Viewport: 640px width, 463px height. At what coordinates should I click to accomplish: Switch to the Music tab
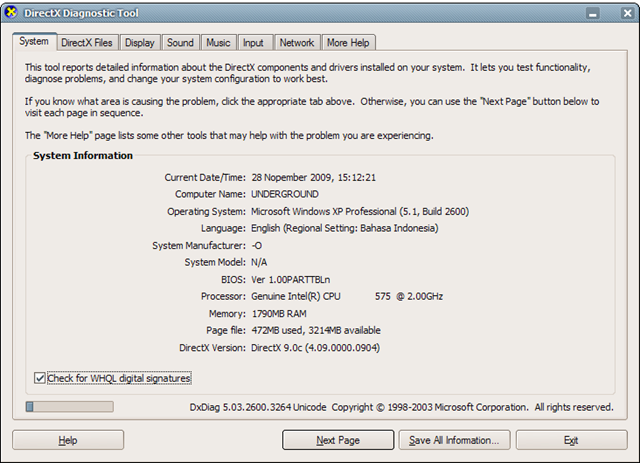(x=218, y=43)
